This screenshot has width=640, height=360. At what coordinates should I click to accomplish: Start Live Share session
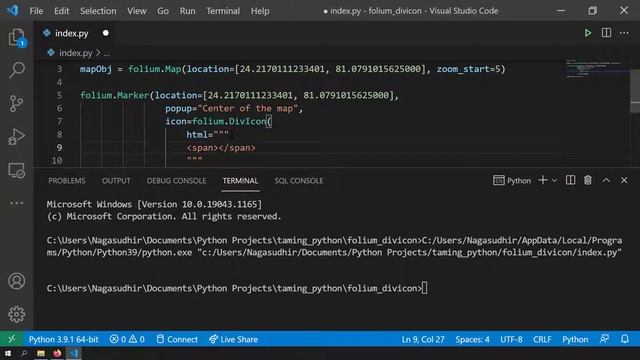click(x=233, y=339)
